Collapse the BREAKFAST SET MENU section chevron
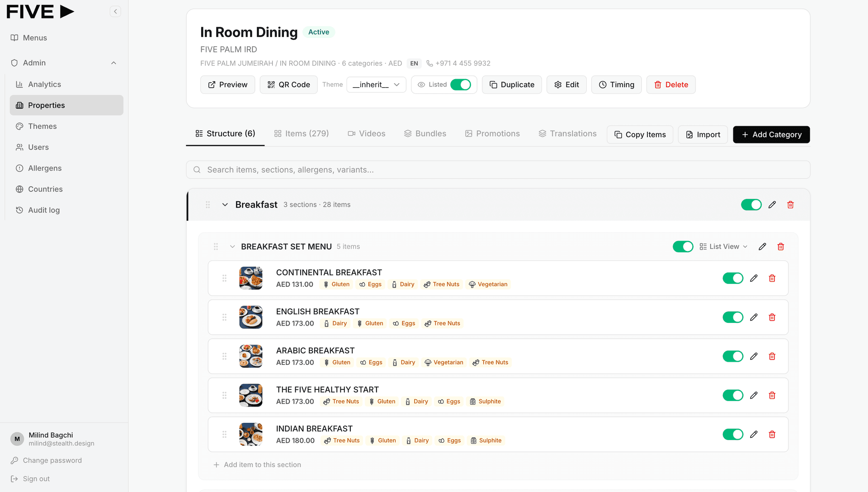Image resolution: width=868 pixels, height=492 pixels. pos(232,246)
